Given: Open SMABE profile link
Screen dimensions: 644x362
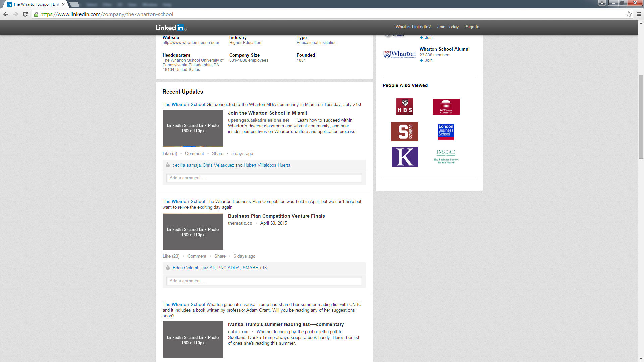Looking at the screenshot, I should 250,268.
